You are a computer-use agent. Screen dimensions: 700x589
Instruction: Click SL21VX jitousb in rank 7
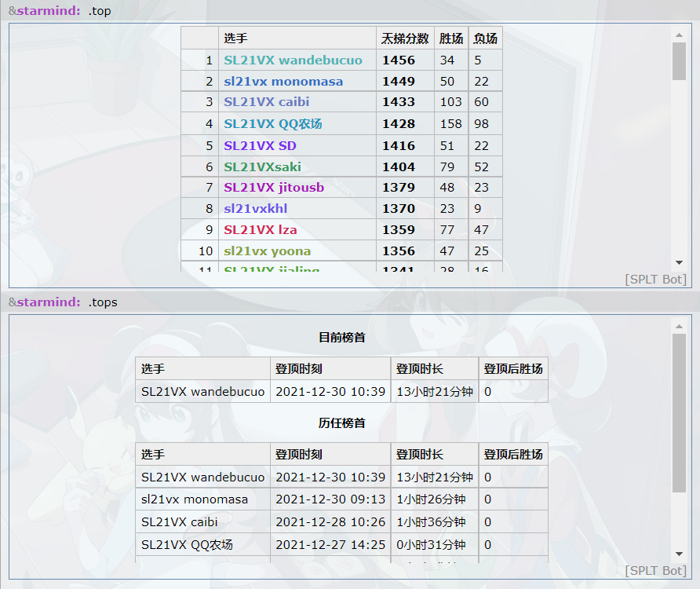(274, 188)
